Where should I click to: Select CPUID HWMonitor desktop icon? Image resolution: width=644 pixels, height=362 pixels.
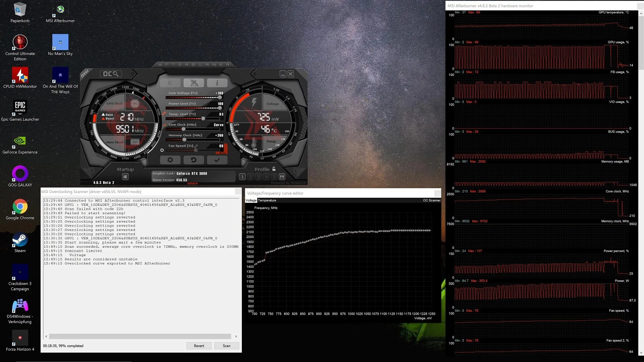pyautogui.click(x=20, y=78)
